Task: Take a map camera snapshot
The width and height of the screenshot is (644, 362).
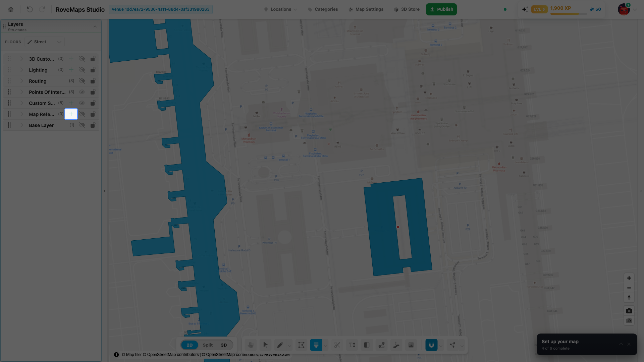Action: click(629, 311)
